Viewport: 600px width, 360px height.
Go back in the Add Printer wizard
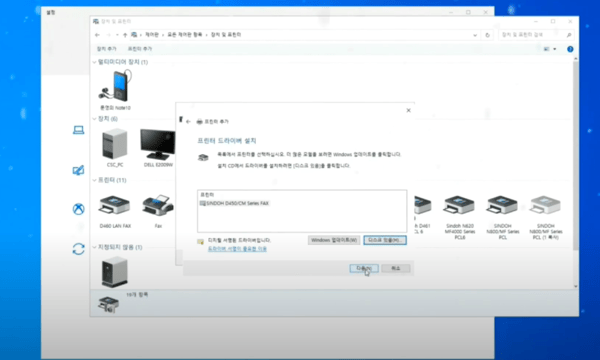coord(188,122)
